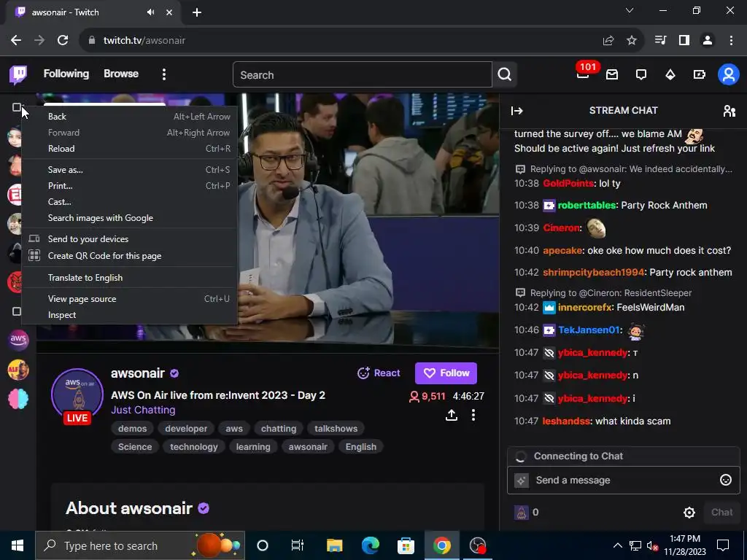Open Windows notification center

[x=723, y=545]
